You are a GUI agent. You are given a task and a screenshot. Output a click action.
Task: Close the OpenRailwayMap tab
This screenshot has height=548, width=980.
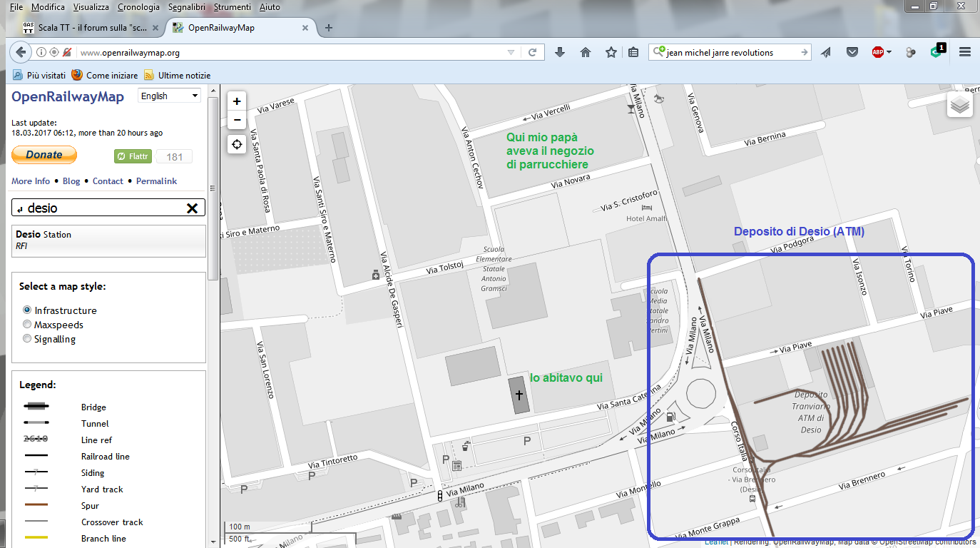tap(305, 28)
